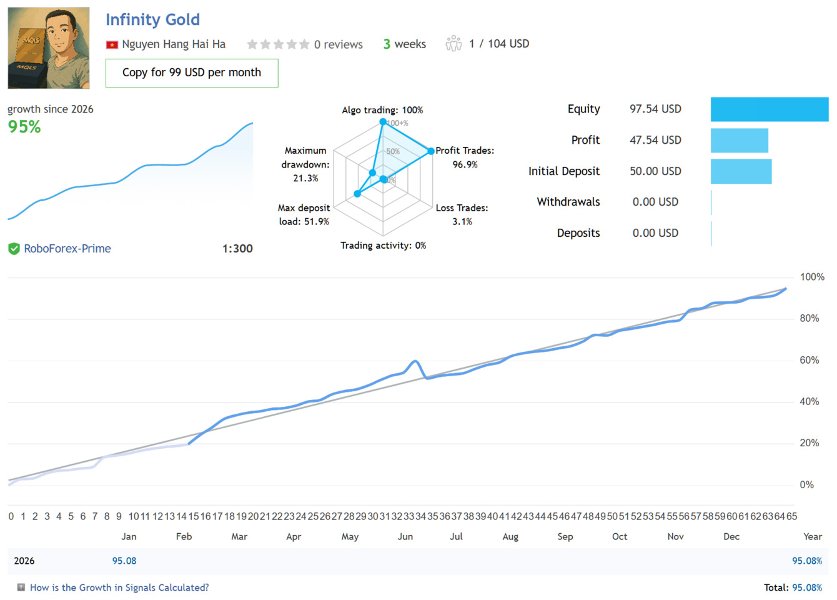The height and width of the screenshot is (600, 837).
Task: Click the Profit Trades radar chart point
Action: tap(431, 151)
